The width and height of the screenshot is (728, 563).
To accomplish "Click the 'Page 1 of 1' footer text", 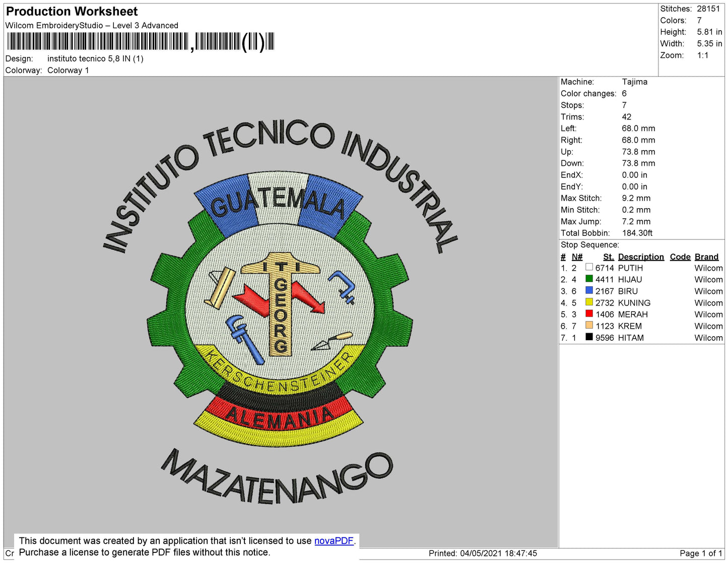I will (701, 553).
